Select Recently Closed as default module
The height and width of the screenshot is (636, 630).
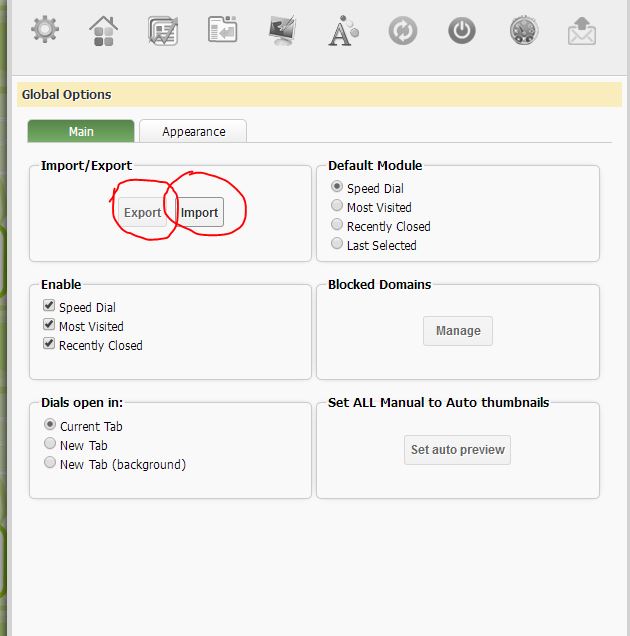337,224
